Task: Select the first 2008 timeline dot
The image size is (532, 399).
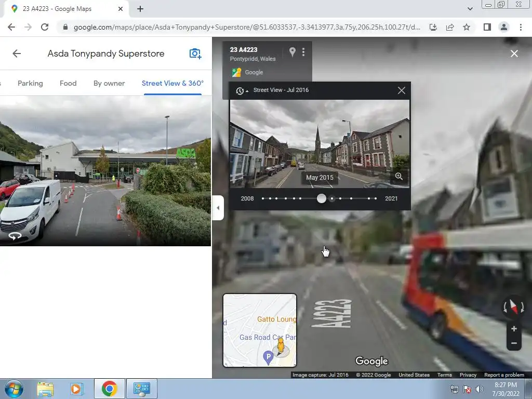Action: [263, 198]
